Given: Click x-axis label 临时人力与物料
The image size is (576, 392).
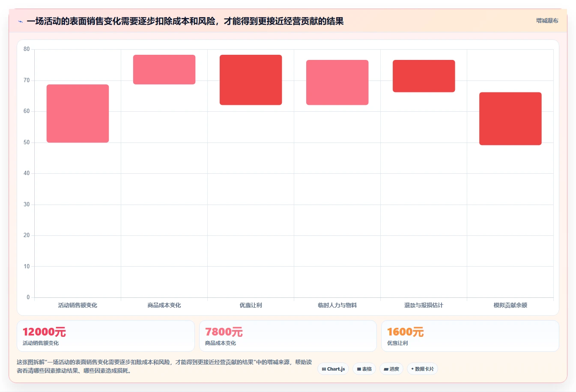Looking at the screenshot, I should click(x=337, y=305).
